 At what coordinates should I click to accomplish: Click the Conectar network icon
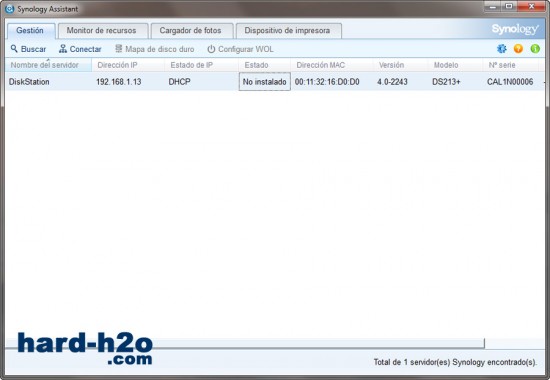point(63,49)
